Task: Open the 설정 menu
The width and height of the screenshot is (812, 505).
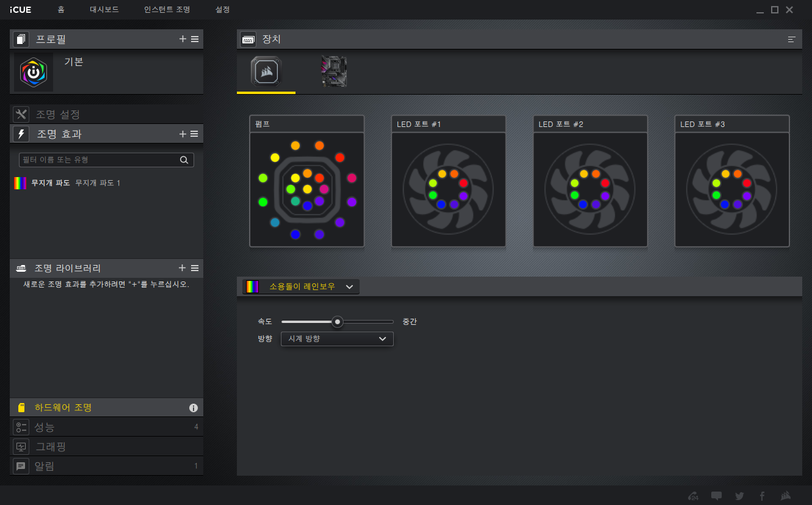Action: 223,10
